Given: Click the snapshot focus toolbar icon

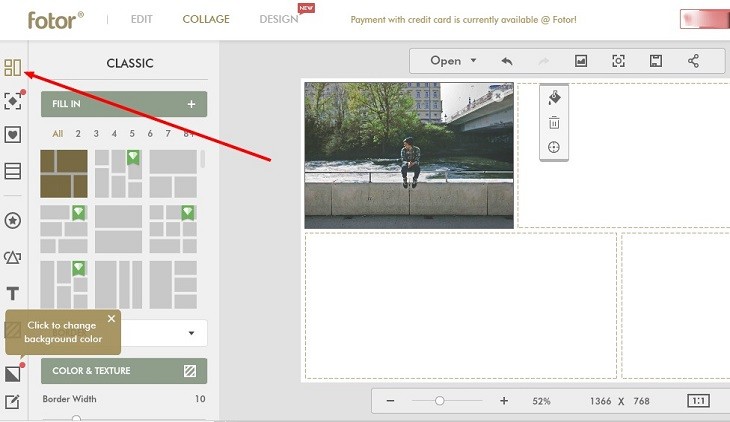Looking at the screenshot, I should [618, 61].
